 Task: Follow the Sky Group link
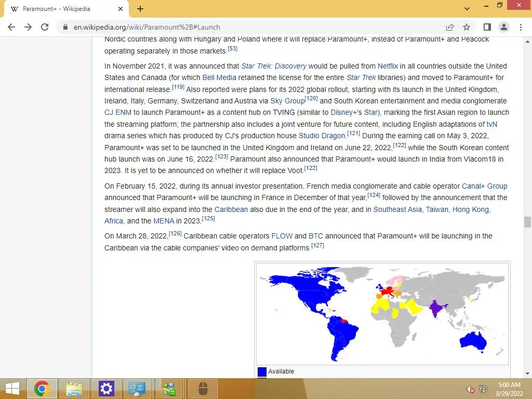click(x=287, y=101)
